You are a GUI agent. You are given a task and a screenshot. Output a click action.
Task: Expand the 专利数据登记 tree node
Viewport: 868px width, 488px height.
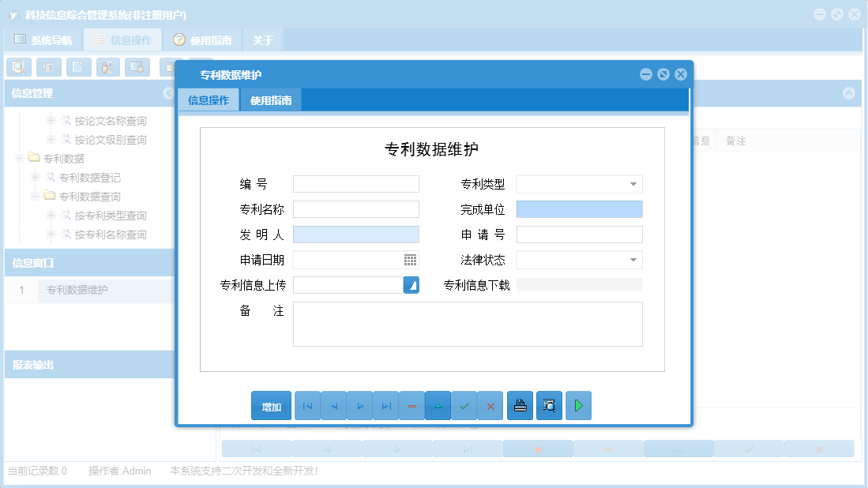click(34, 178)
